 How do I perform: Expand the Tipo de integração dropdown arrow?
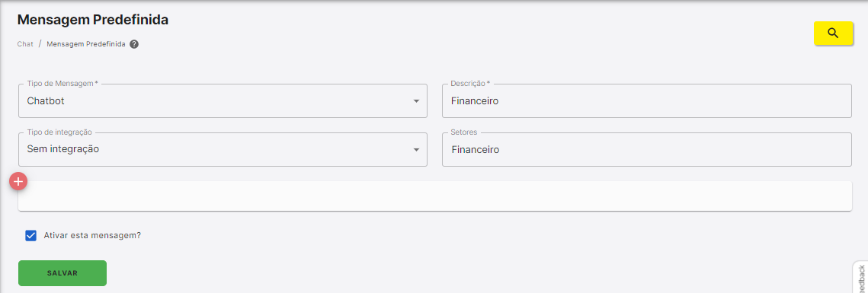point(416,149)
